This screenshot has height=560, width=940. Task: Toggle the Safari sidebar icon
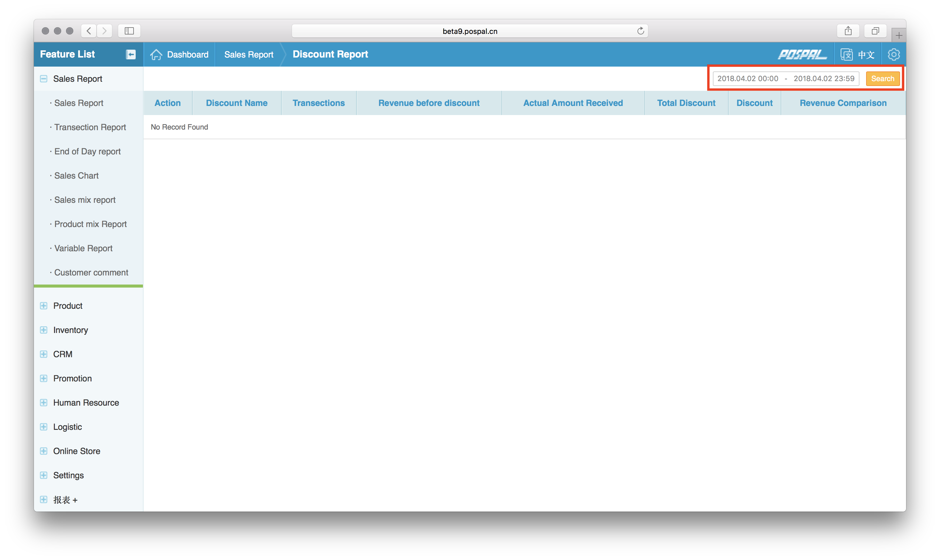(x=129, y=31)
